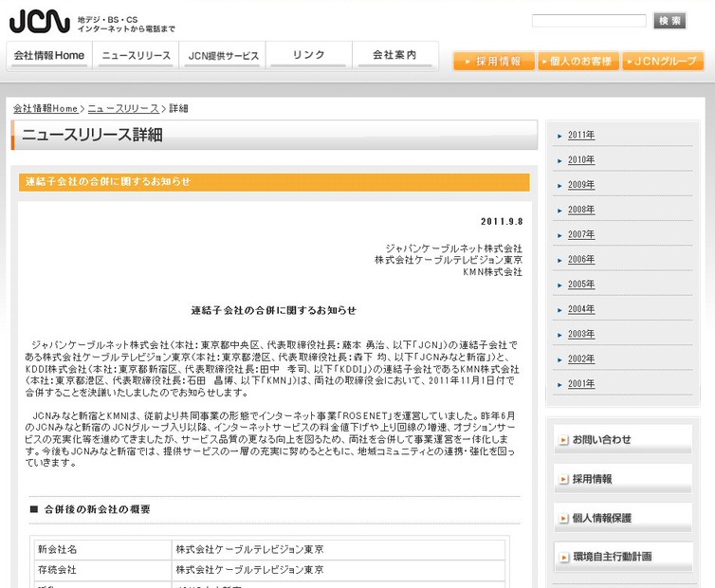Image resolution: width=715 pixels, height=588 pixels.
Task: Click the 新会社名 table cell
Action: tap(103, 549)
